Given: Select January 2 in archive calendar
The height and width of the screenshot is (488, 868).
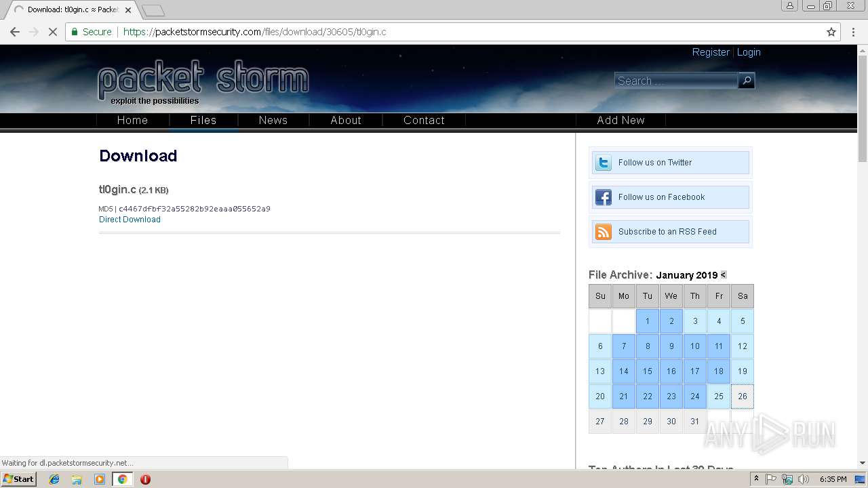Looking at the screenshot, I should pyautogui.click(x=671, y=321).
